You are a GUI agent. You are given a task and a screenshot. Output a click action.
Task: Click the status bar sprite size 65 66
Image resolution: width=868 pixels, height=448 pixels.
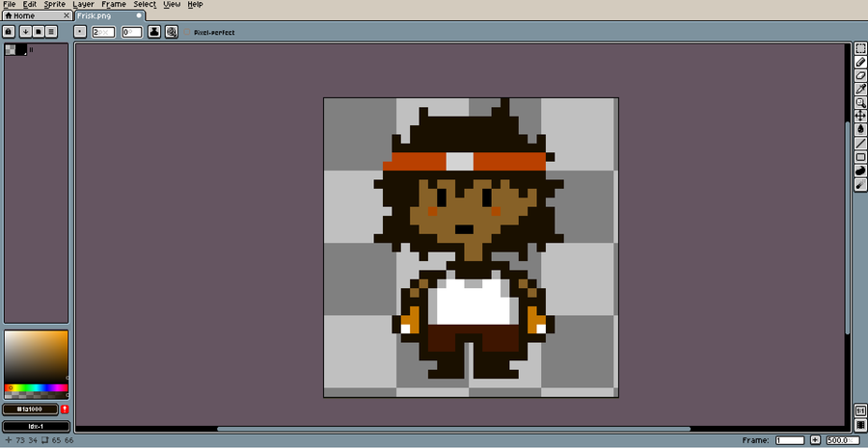(57, 440)
